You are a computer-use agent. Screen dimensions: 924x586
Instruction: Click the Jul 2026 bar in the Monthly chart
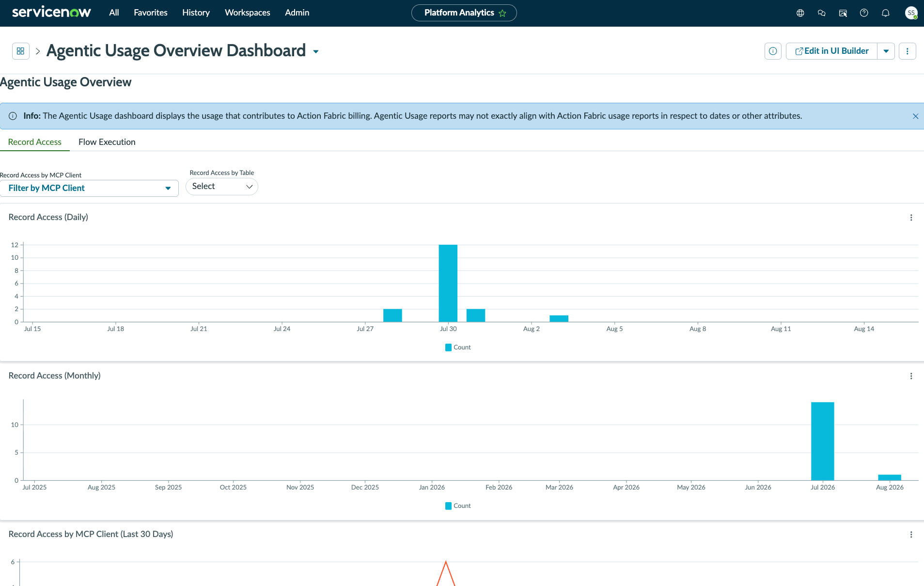point(823,441)
